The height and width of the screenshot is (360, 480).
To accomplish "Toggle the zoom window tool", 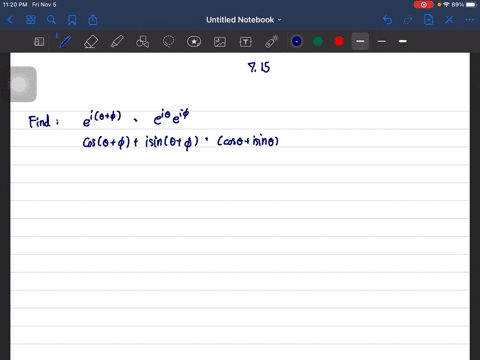I will (x=39, y=42).
